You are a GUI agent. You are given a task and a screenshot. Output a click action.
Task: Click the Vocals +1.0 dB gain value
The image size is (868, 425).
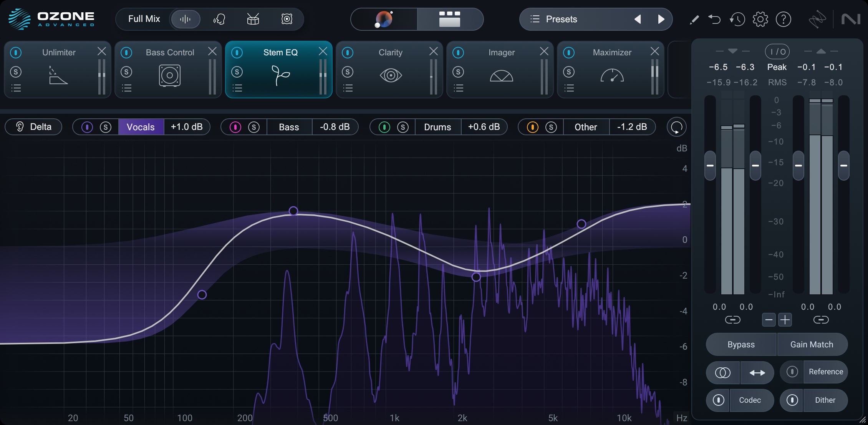(187, 127)
